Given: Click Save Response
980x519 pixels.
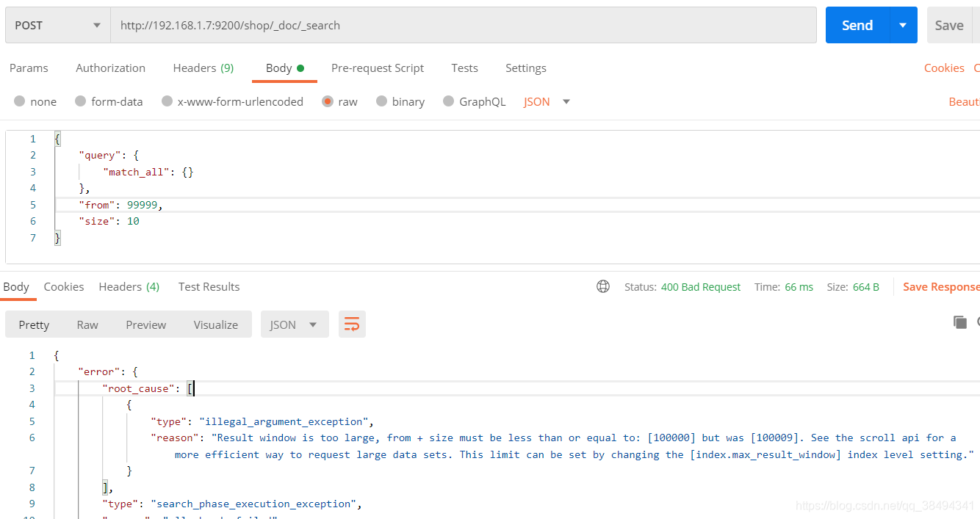Looking at the screenshot, I should [940, 287].
